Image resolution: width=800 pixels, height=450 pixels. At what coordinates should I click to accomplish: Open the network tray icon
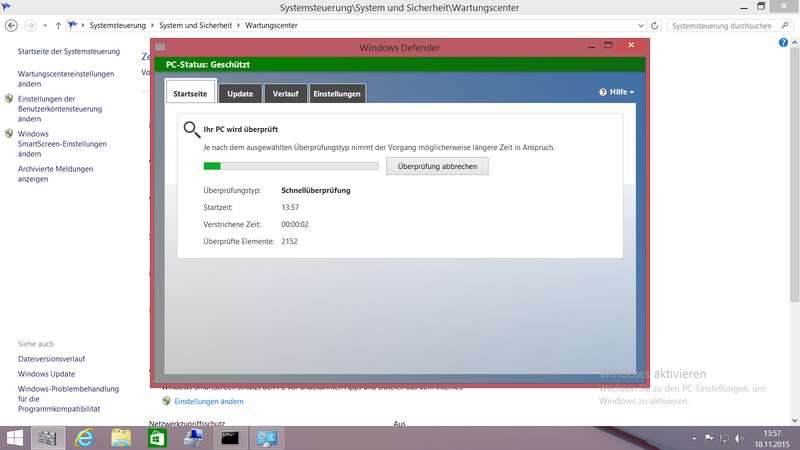pyautogui.click(x=724, y=438)
